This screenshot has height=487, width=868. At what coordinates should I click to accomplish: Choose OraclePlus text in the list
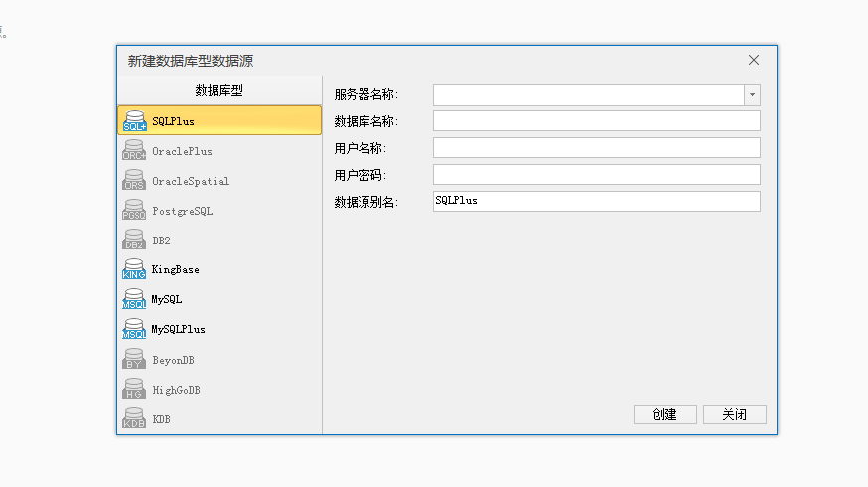point(182,151)
